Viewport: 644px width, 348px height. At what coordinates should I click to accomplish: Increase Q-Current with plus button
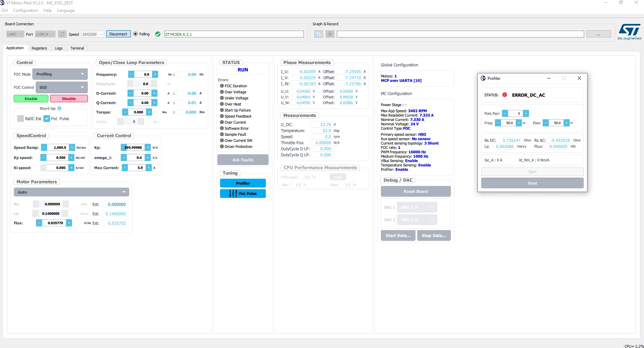tap(154, 103)
